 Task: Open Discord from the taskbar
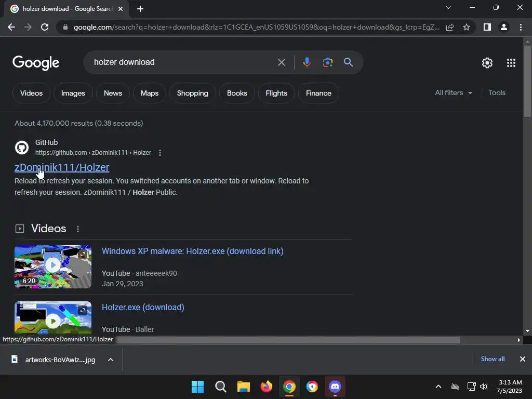(335, 387)
